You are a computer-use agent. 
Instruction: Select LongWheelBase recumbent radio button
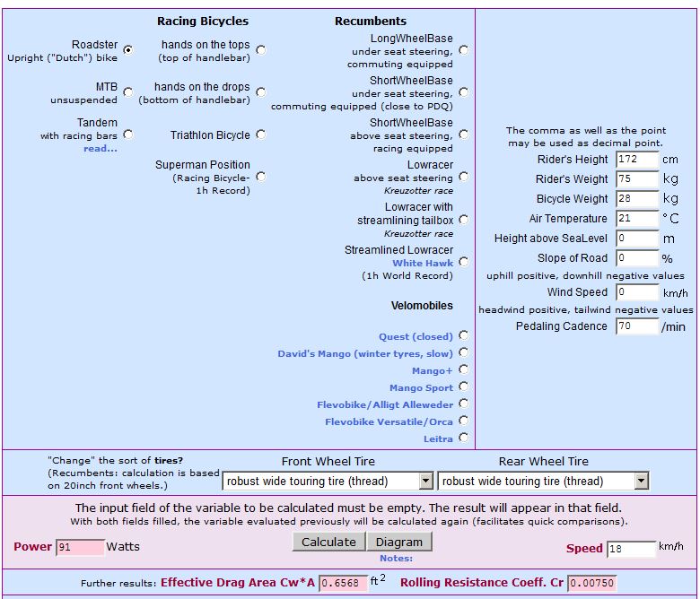click(464, 50)
